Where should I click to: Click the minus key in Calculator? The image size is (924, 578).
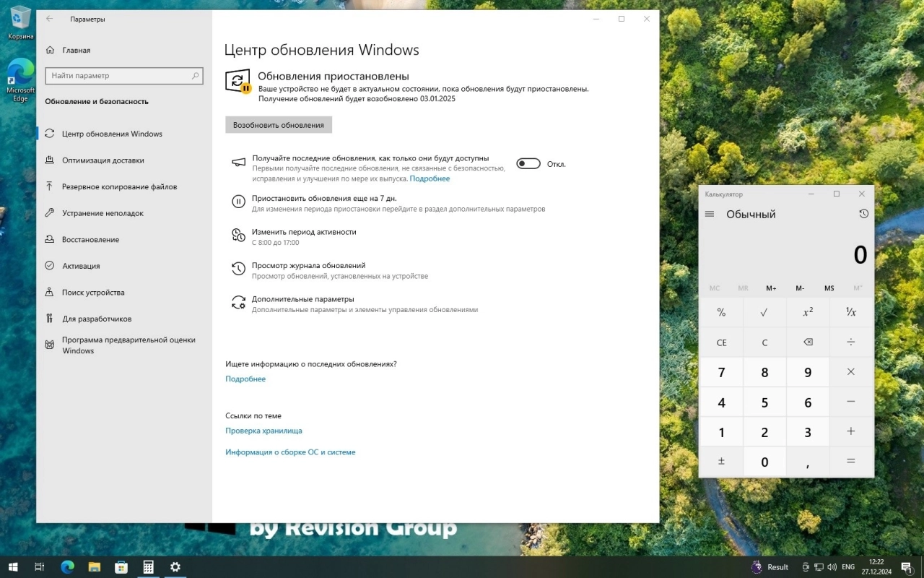(851, 402)
